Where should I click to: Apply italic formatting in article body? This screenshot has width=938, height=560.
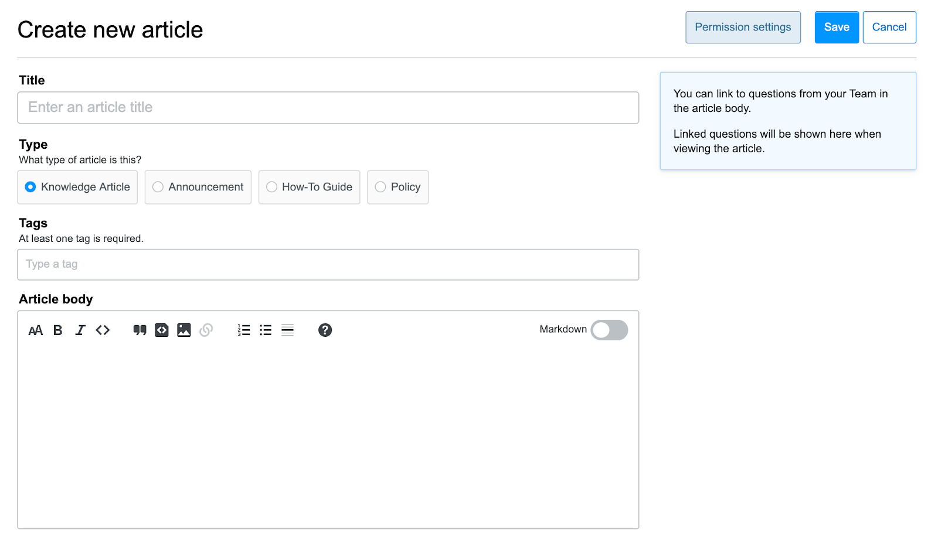point(80,330)
